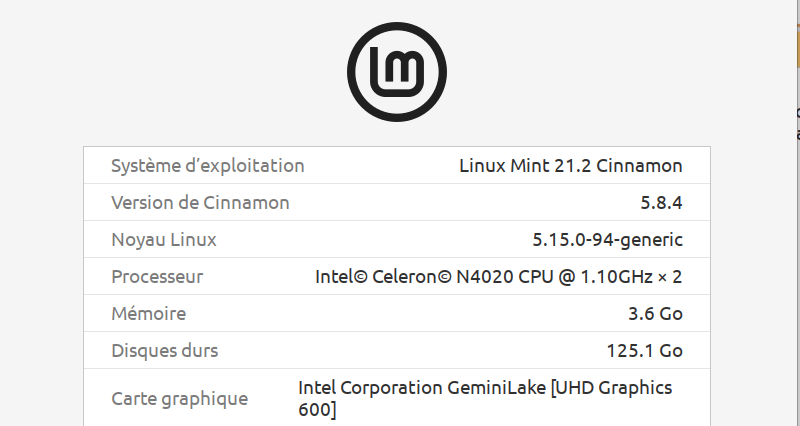Select the "Processeur" label
The height and width of the screenshot is (426, 800).
[x=157, y=277]
